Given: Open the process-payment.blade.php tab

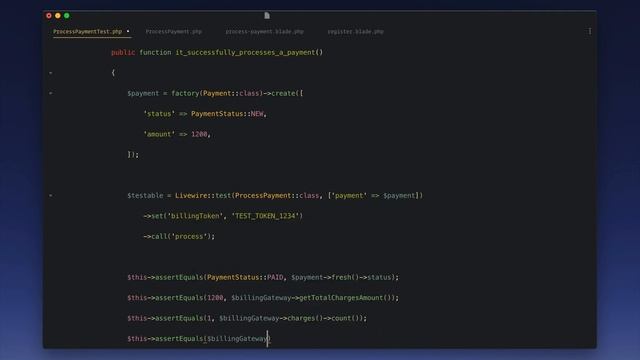Looking at the screenshot, I should 264,31.
